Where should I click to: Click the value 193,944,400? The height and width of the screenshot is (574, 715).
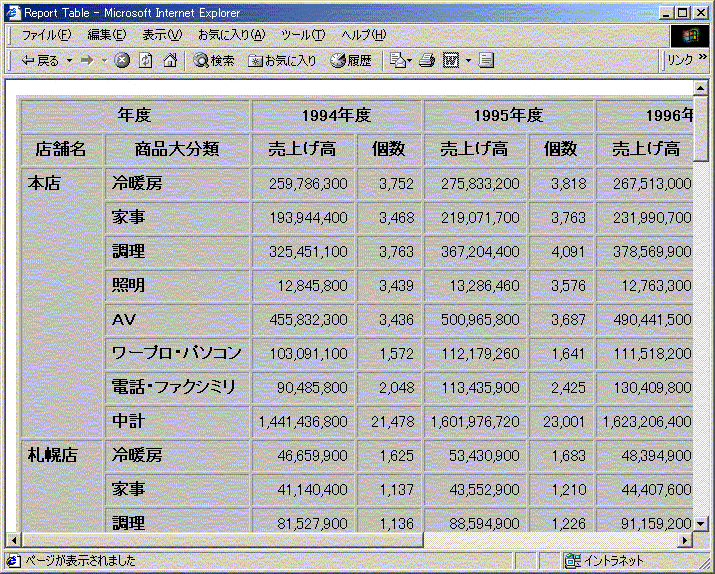tap(308, 218)
